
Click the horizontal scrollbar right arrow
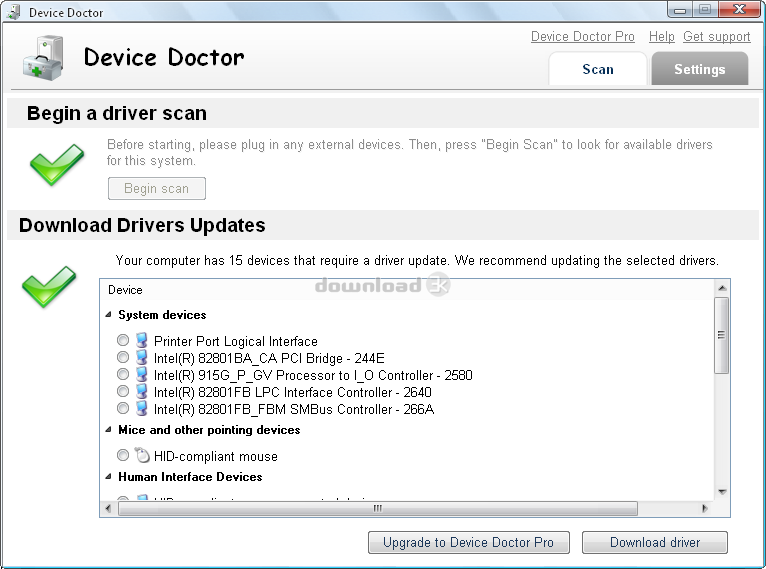click(x=704, y=508)
